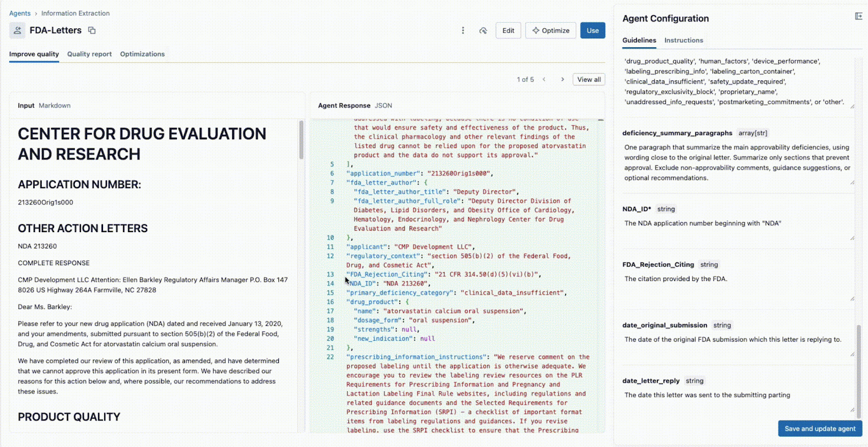868x447 pixels.
Task: Edit the primary deficiency category list field
Action: click(x=738, y=82)
